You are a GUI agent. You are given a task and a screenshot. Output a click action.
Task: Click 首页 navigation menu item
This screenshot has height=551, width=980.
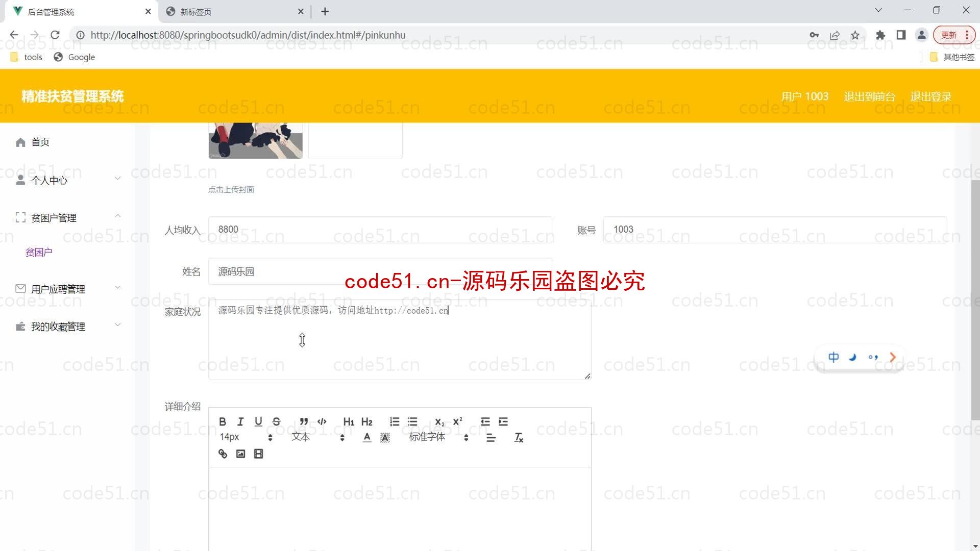click(40, 142)
